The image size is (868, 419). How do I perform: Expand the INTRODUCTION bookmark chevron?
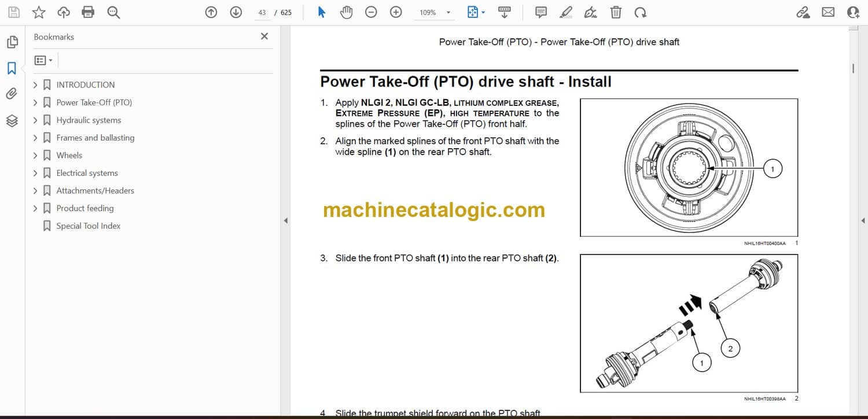(x=35, y=84)
